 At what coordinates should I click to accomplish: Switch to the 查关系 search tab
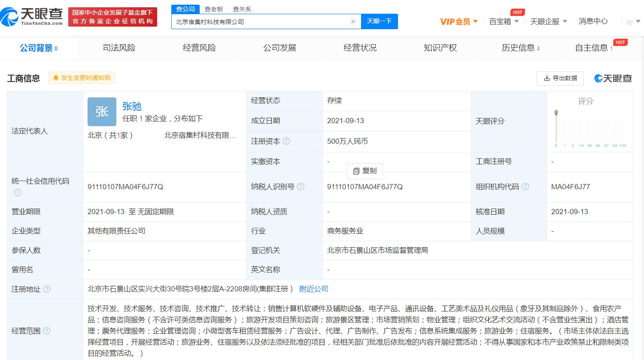pyautogui.click(x=242, y=9)
